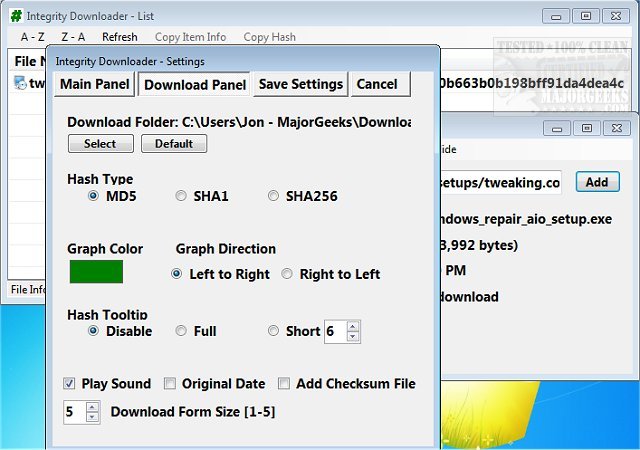Minimize the download window behind Settings
Viewport: 640px width, 450px height.
coord(557,129)
